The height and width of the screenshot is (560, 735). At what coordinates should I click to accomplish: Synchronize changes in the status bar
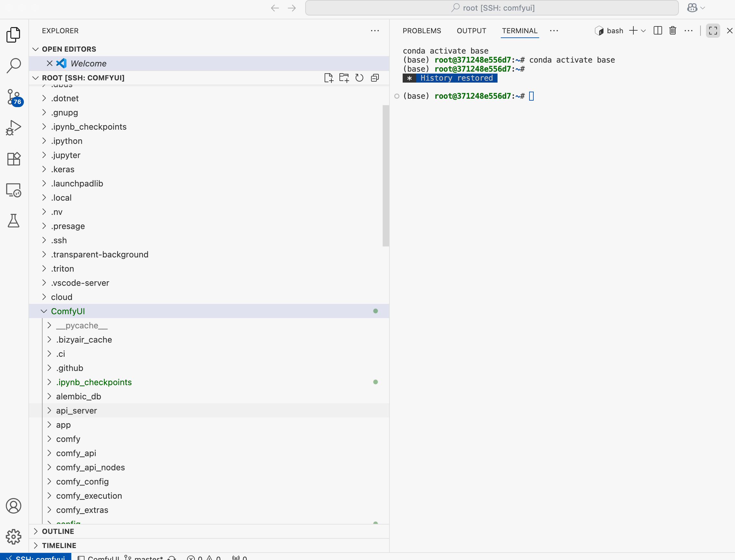[172, 557]
